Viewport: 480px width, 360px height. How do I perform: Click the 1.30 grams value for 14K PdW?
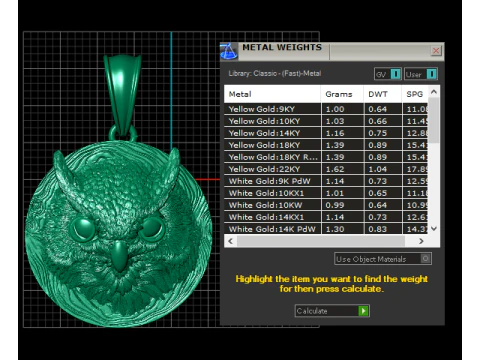click(335, 229)
